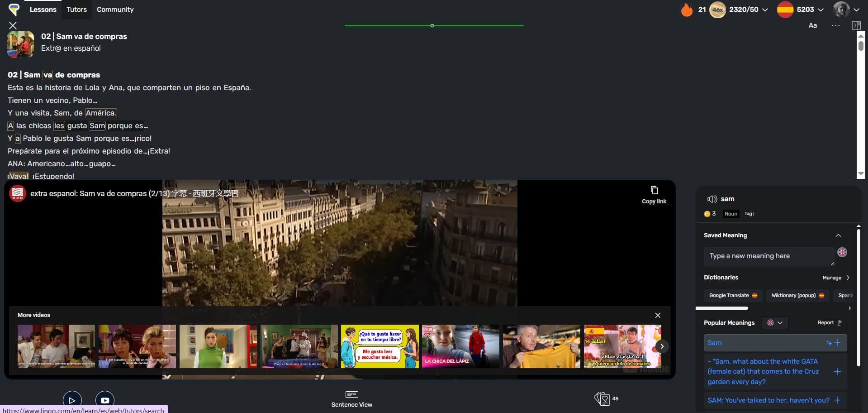Click the highlighted word 'América.'
The image size is (868, 413).
pos(101,113)
